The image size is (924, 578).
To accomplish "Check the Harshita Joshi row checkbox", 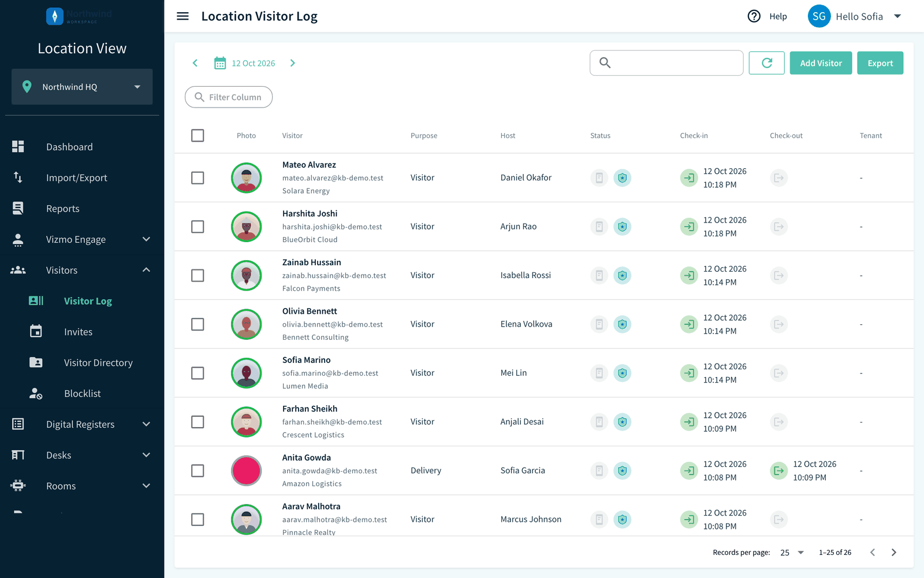I will (198, 227).
